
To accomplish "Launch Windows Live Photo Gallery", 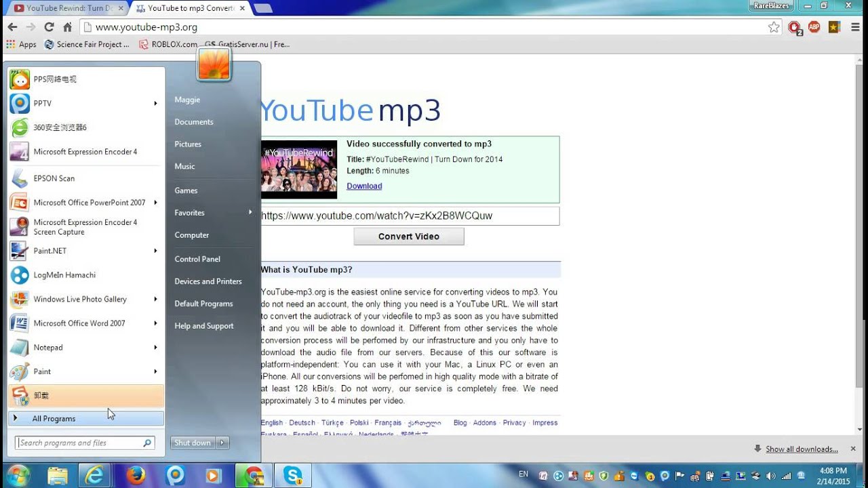I will 85,299.
